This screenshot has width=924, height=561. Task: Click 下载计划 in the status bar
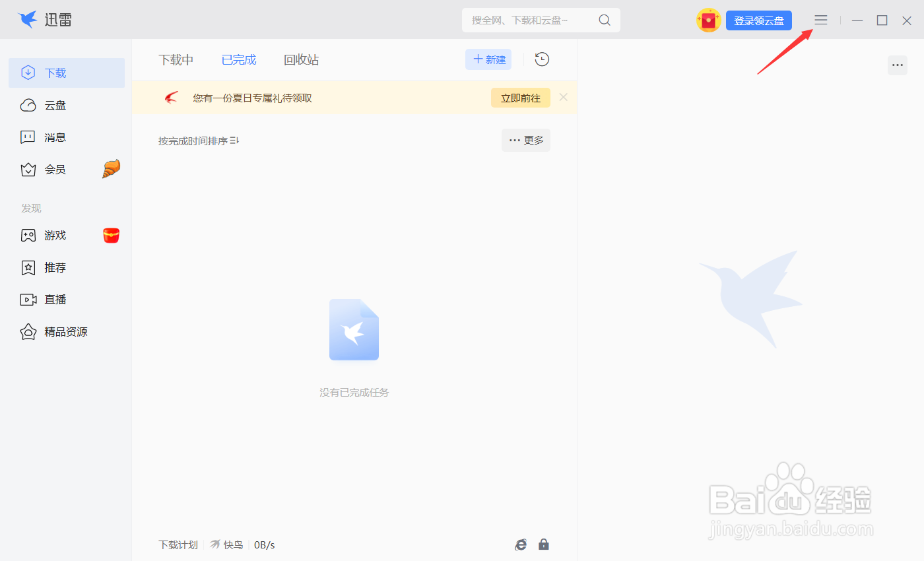[178, 544]
